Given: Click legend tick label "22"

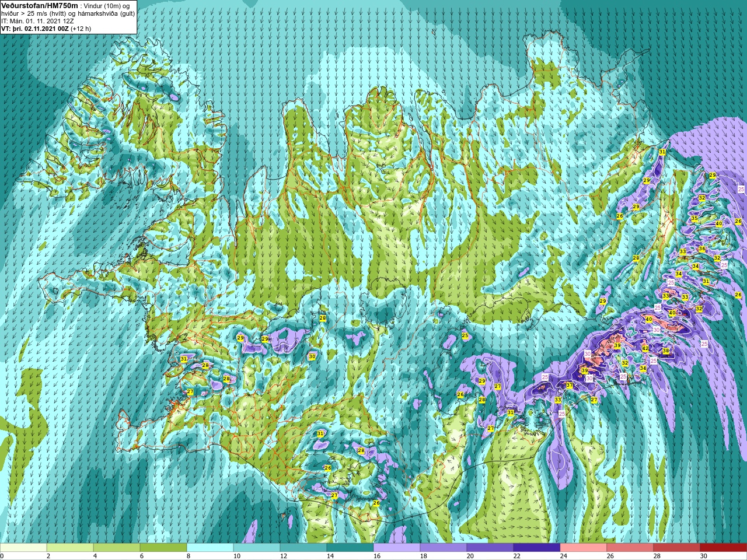Looking at the screenshot, I should coord(517,556).
